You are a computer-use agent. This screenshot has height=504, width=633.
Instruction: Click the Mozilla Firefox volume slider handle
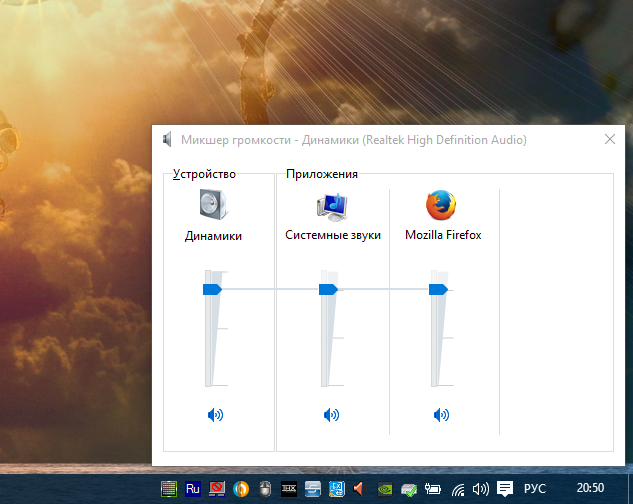point(438,289)
